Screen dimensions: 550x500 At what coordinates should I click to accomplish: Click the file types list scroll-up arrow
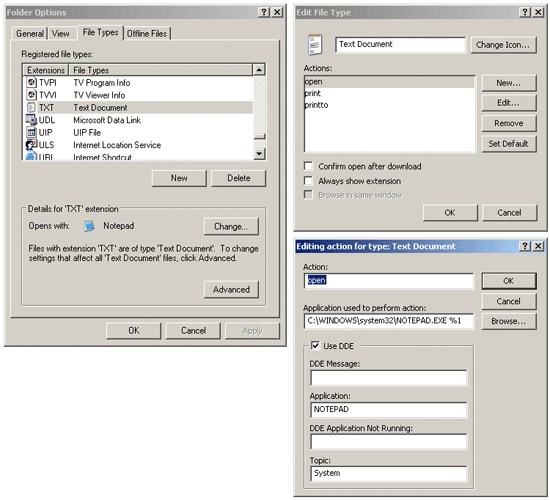point(259,70)
